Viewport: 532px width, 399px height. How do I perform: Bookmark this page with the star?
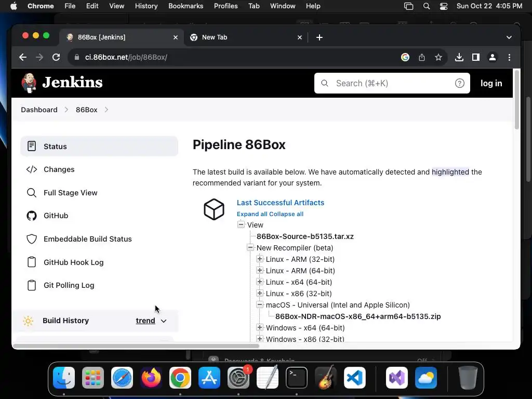(438, 57)
